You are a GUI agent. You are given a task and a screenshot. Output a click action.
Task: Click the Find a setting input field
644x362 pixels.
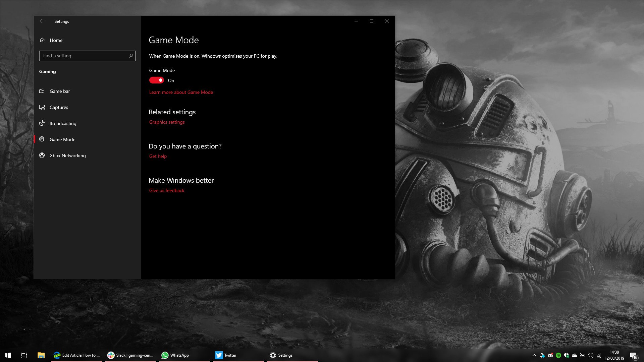87,56
